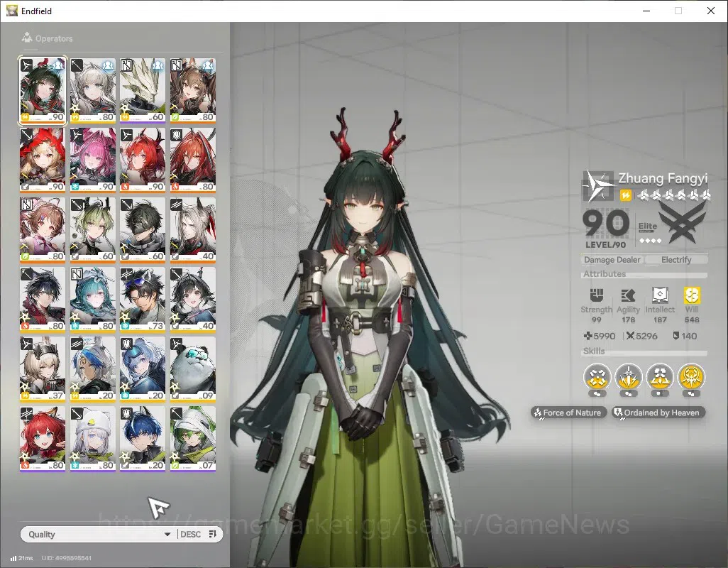This screenshot has height=568, width=728.
Task: Click the Intellect book icon
Action: tap(660, 295)
